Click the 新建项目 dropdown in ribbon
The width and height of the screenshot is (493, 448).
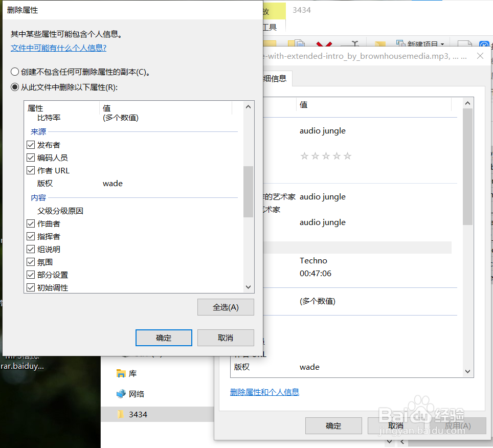tap(420, 43)
